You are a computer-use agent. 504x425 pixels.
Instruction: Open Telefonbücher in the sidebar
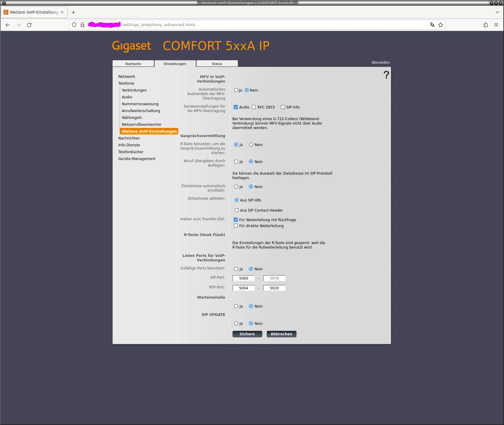coord(131,152)
